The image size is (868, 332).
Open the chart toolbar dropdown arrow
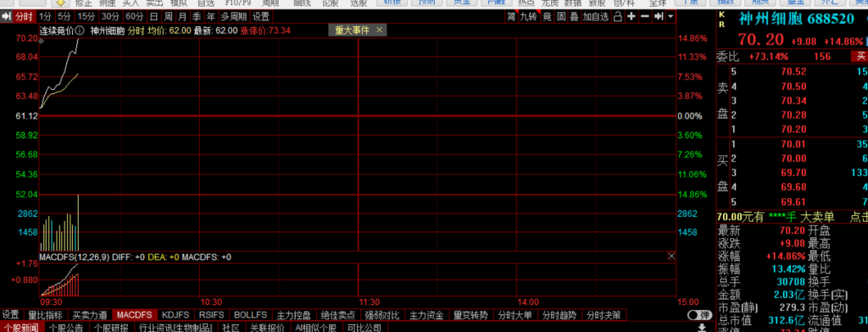pyautogui.click(x=671, y=17)
